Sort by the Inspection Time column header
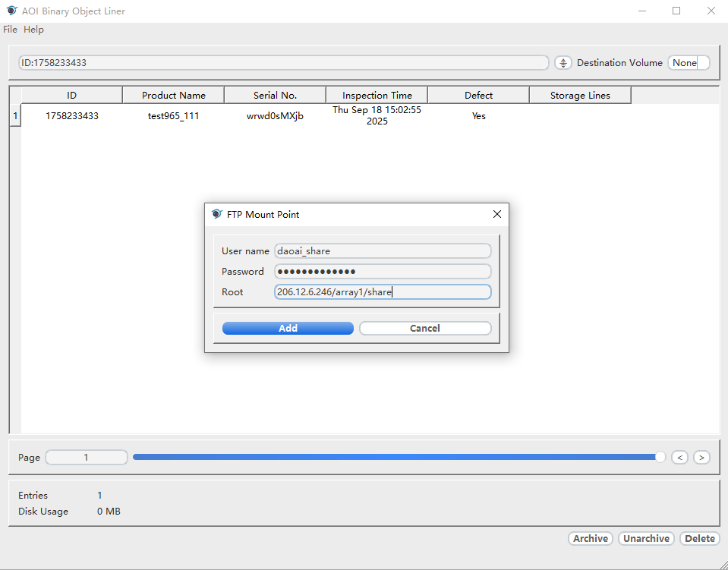Screen dimensions: 728x570 coord(377,96)
